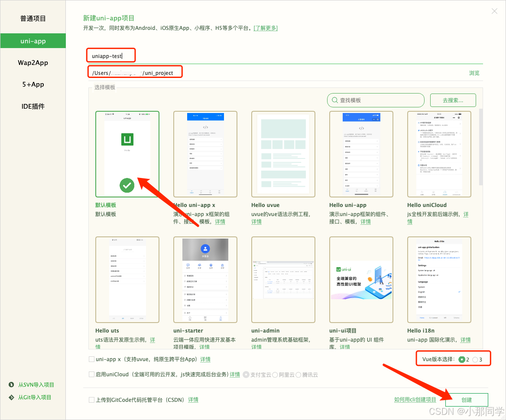Select the 普通项目 tab
Screen dimensions: 506x420
point(33,18)
